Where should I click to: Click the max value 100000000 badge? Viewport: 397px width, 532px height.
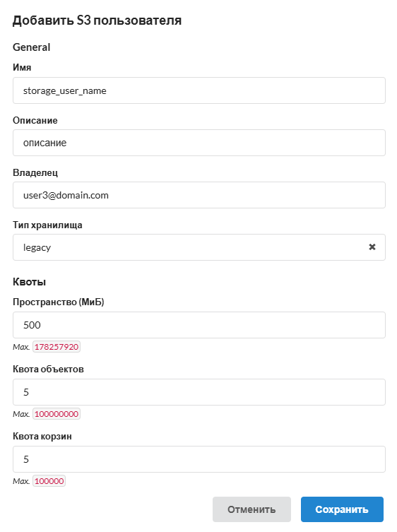pos(57,414)
